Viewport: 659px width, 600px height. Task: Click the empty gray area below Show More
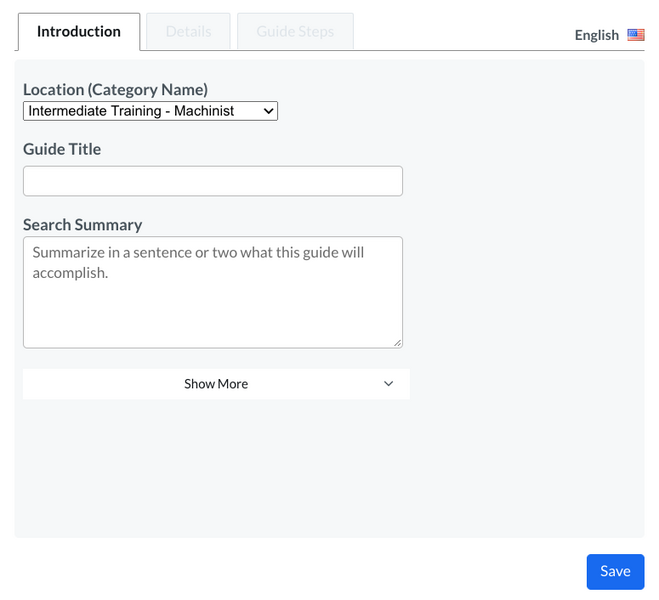click(328, 468)
